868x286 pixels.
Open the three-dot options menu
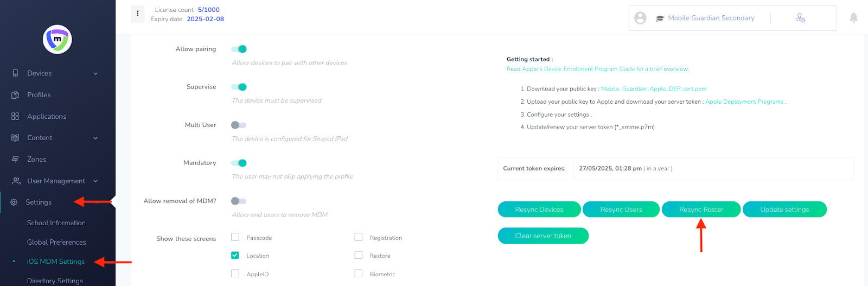138,14
